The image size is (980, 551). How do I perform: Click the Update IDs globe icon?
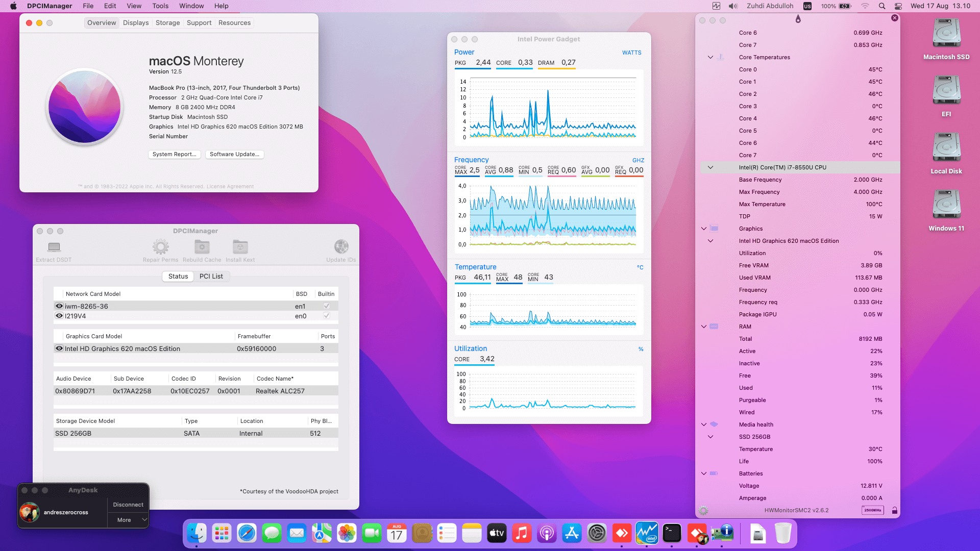[341, 247]
